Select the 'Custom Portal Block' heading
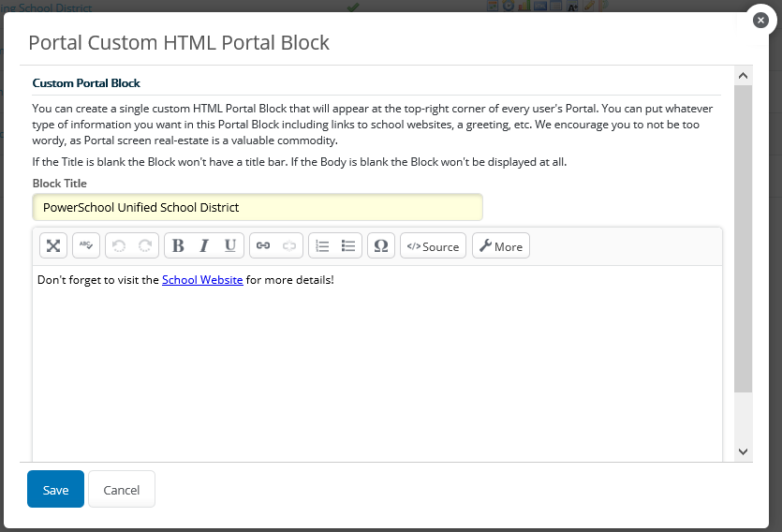This screenshot has width=782, height=532. click(x=86, y=83)
